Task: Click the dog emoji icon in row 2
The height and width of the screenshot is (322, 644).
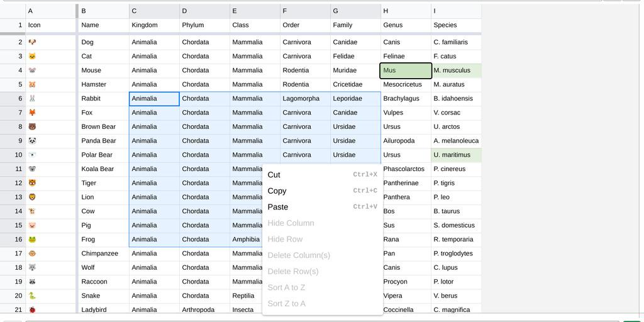Action: click(x=33, y=42)
